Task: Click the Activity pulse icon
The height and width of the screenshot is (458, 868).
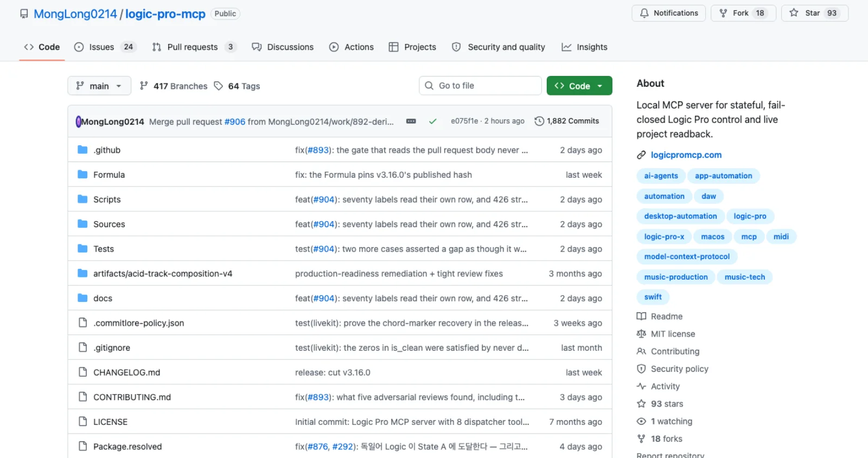Action: pos(641,386)
